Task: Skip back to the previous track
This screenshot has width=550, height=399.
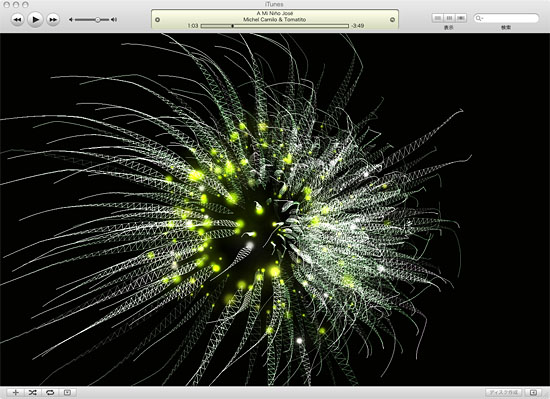Action: [17, 20]
